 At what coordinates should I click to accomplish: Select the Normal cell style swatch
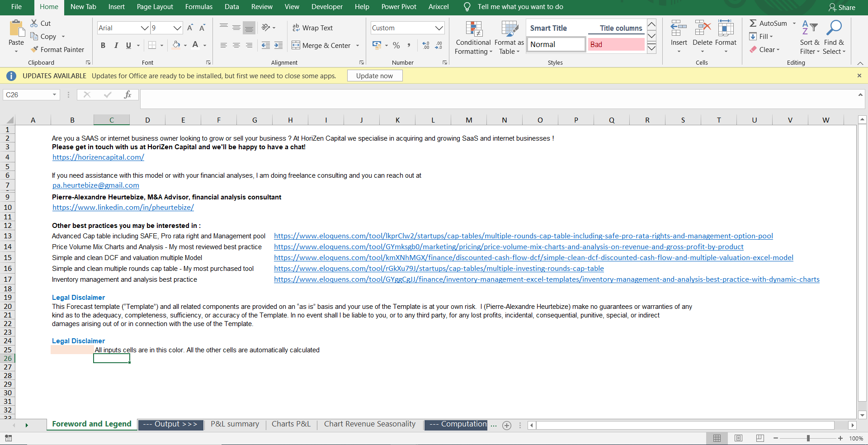point(556,44)
